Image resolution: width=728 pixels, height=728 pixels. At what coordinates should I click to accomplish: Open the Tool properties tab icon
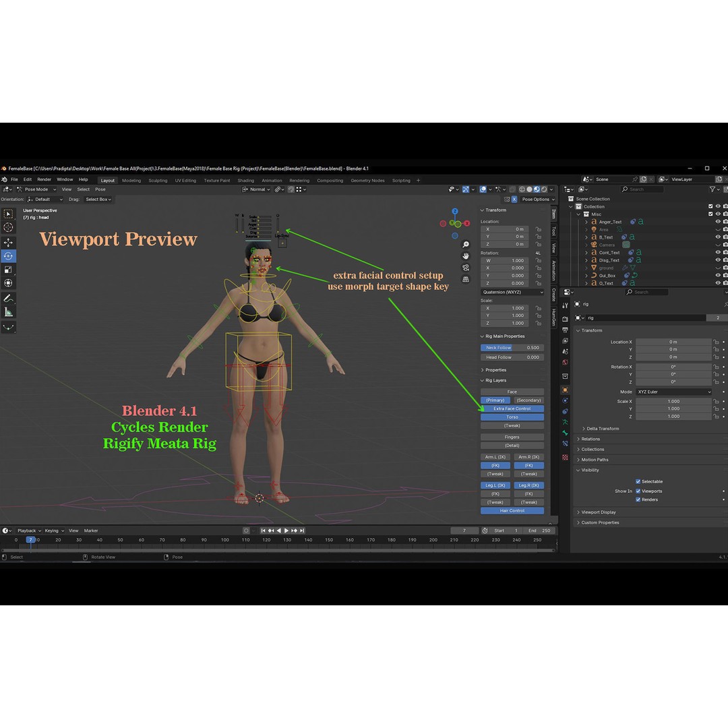(565, 306)
